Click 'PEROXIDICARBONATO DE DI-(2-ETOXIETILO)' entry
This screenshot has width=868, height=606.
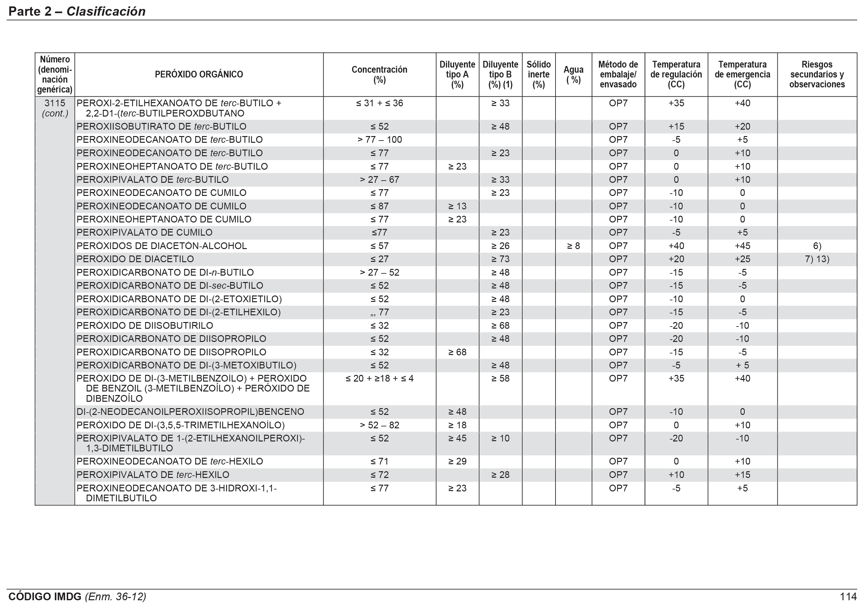click(179, 299)
